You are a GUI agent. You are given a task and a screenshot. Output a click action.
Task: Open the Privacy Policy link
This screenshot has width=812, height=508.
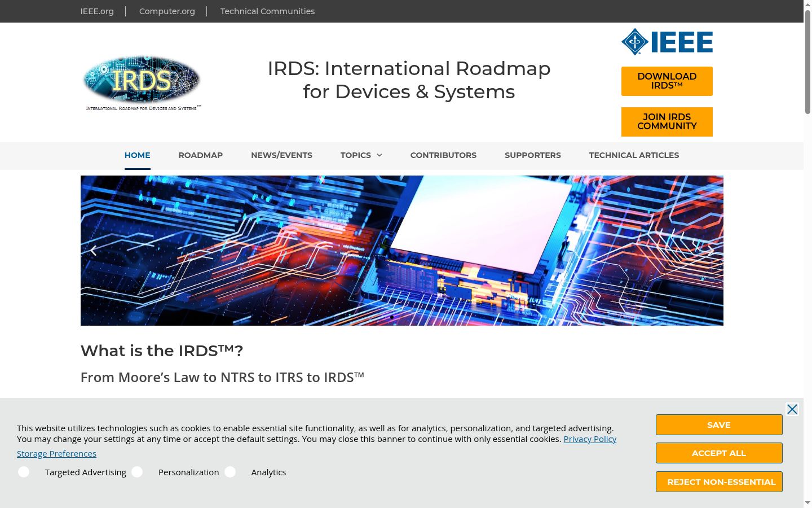[x=590, y=439]
